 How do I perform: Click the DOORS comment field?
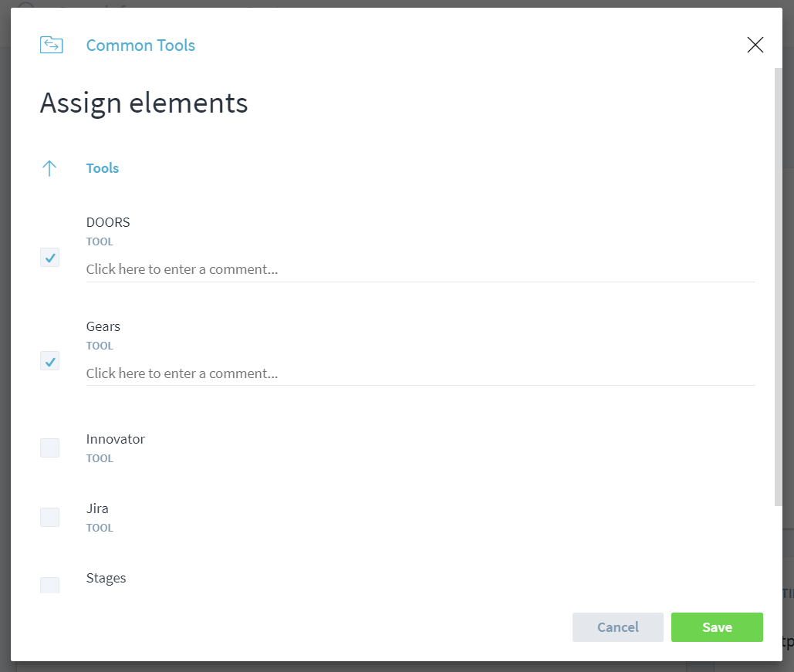(421, 269)
